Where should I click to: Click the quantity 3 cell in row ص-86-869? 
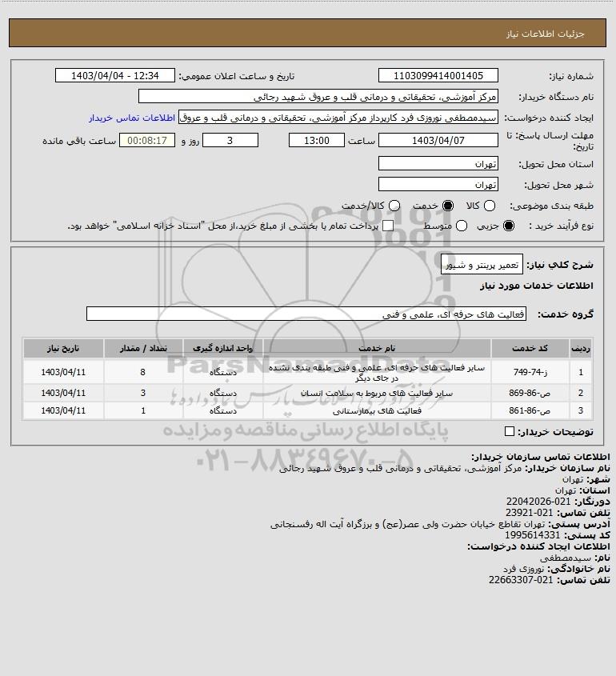143,393
